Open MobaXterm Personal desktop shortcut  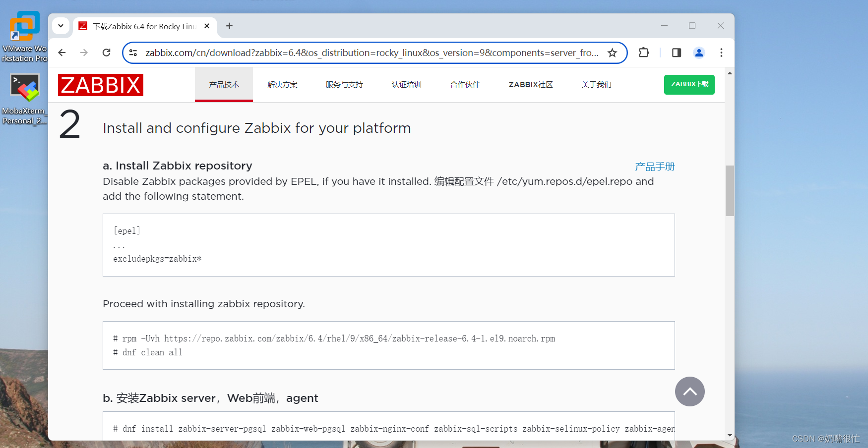point(24,99)
